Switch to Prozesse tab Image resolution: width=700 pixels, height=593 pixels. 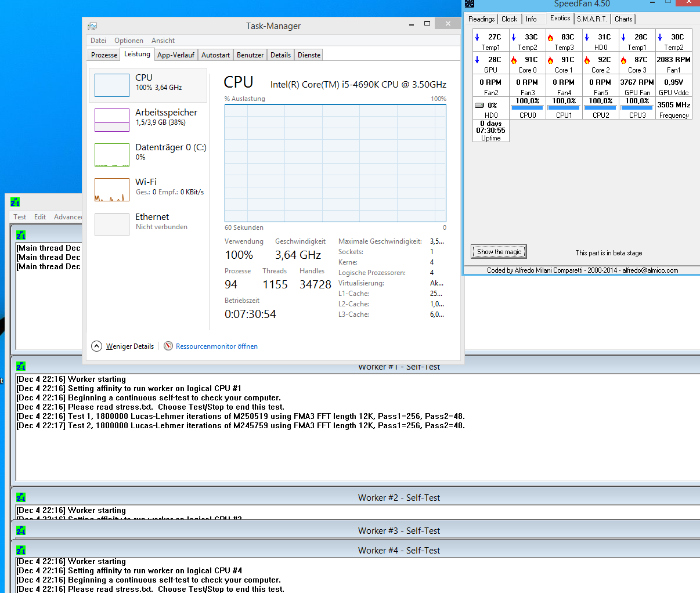(104, 55)
